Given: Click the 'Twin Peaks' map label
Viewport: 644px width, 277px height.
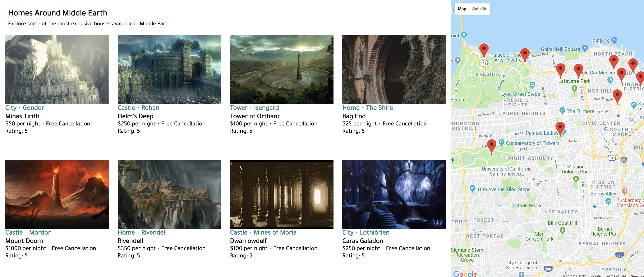Looking at the screenshot, I should pos(530,205).
